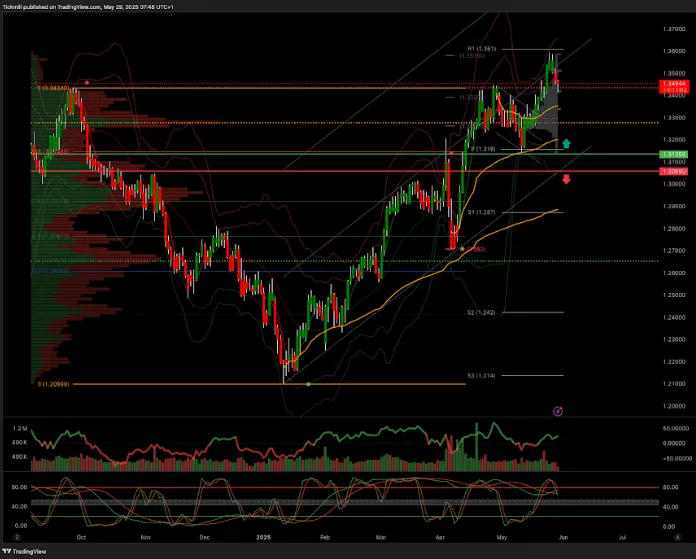
Task: Click the TradingView logo at bottom left
Action: 28,551
